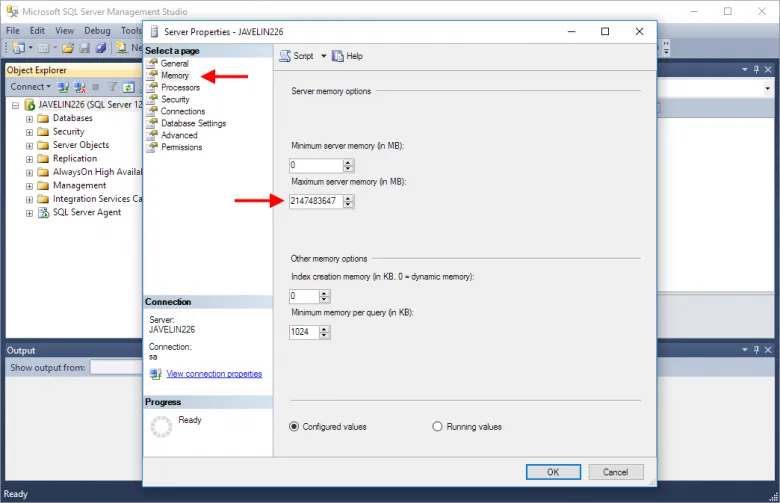Open the Connect dropdown in Object Explorer
Screen dimensions: 780x503
pyautogui.click(x=49, y=87)
